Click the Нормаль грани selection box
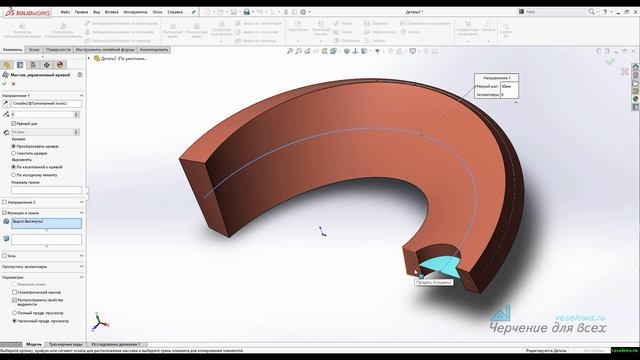Screen dimensions: 640x360 [x=46, y=190]
